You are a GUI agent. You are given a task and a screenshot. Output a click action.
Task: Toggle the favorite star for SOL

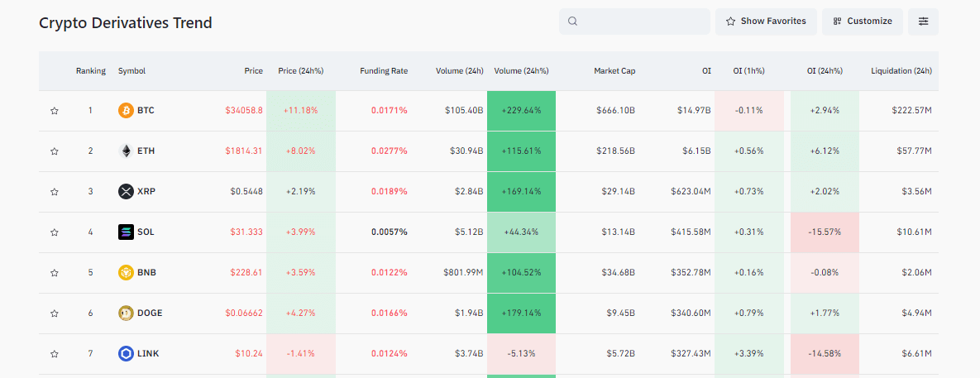(55, 232)
